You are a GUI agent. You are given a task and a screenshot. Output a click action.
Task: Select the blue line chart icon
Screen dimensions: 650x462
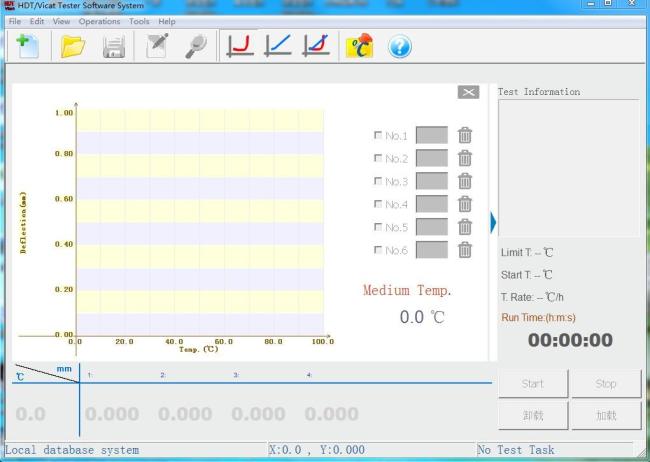click(278, 46)
